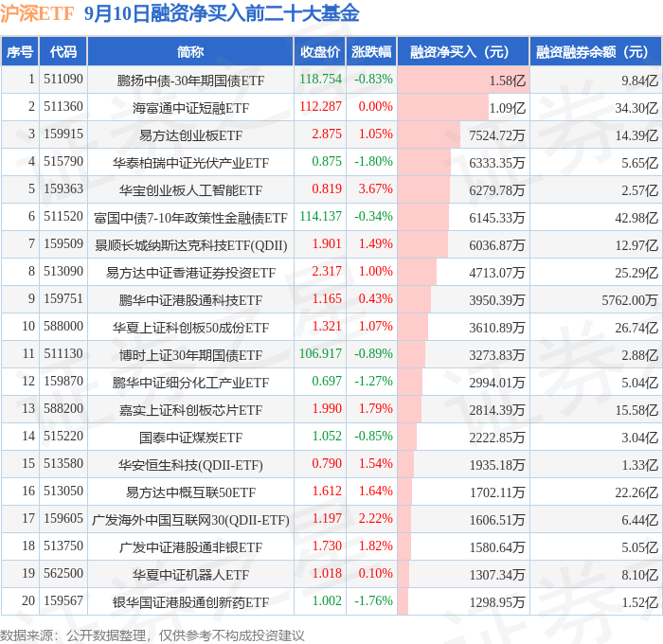Click closing price 0.790
The image size is (663, 644).
(x=327, y=464)
